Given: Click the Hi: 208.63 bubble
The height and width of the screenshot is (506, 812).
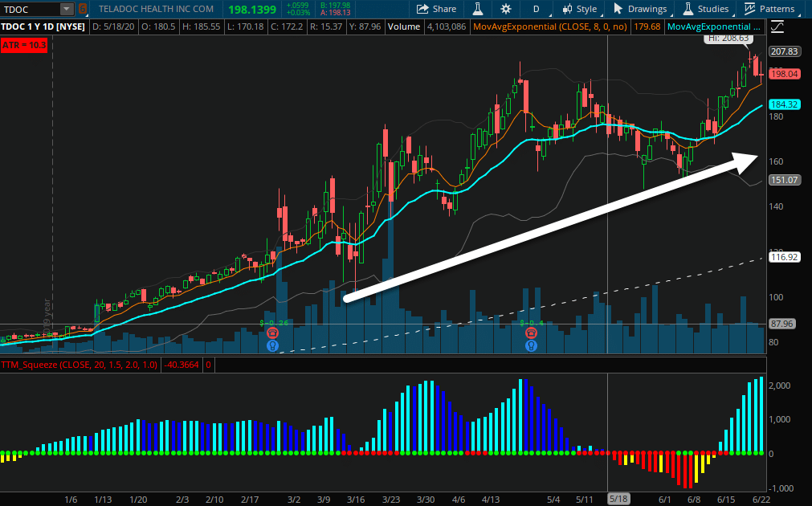Looking at the screenshot, I should (x=728, y=39).
